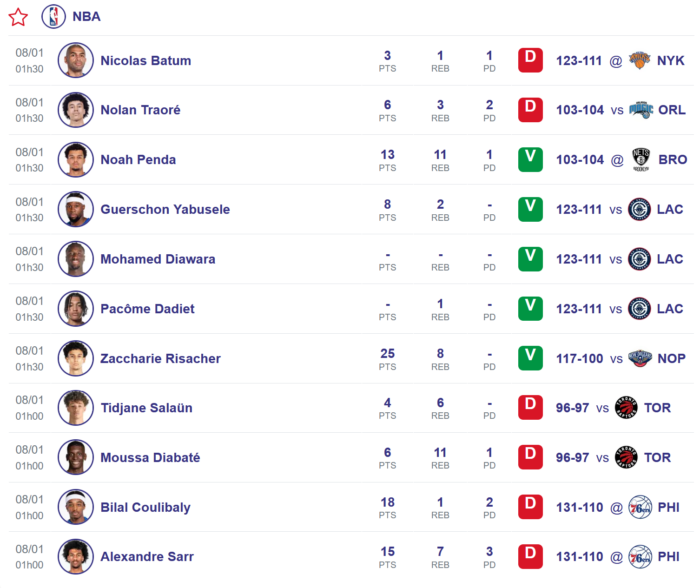
Task: Open Noah Penda's player page
Action: point(138,160)
